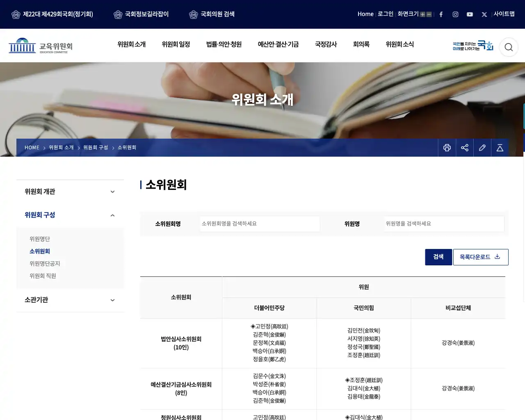Open the YouTube icon link
Image resolution: width=525 pixels, height=420 pixels.
[x=470, y=14]
